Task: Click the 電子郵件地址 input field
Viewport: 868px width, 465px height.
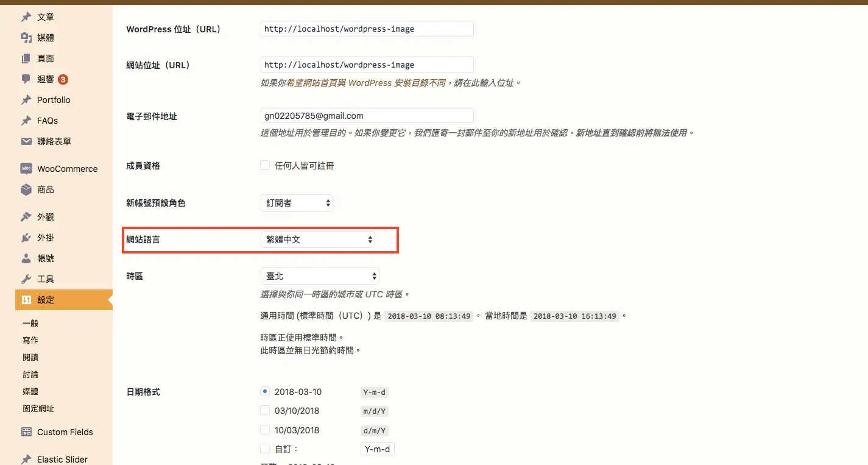Action: tap(367, 115)
